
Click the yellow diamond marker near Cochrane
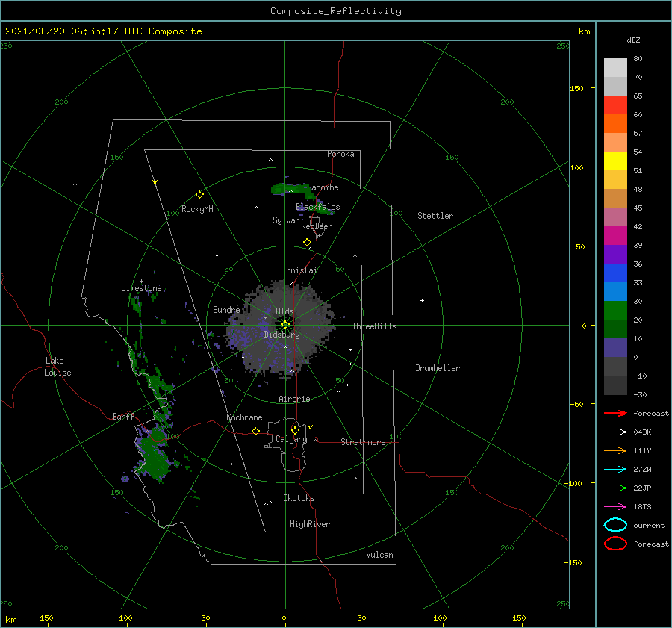[x=255, y=431]
